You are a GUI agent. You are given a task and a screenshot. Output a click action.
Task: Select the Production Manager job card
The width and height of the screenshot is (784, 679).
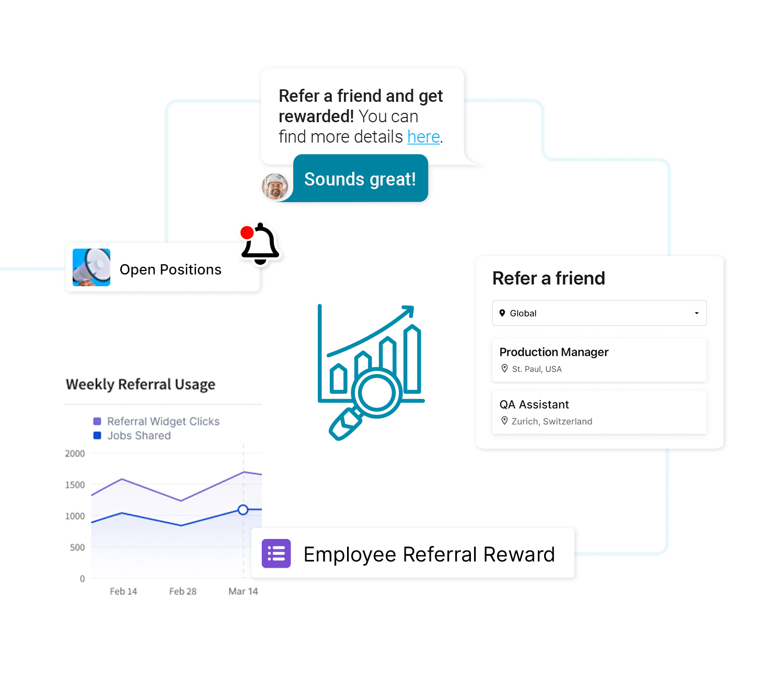(599, 360)
